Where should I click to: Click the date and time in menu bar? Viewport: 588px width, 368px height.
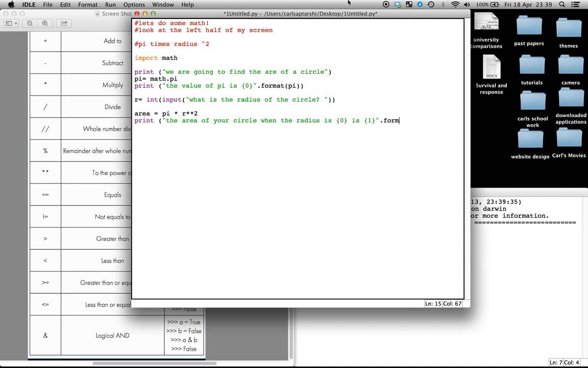point(528,5)
